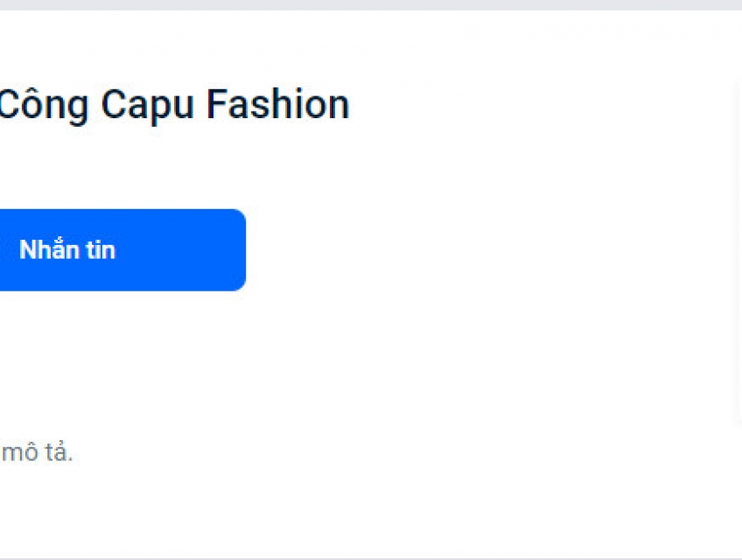Click the left edge of the blue message button
Screen dimensions: 742x560
[5, 250]
